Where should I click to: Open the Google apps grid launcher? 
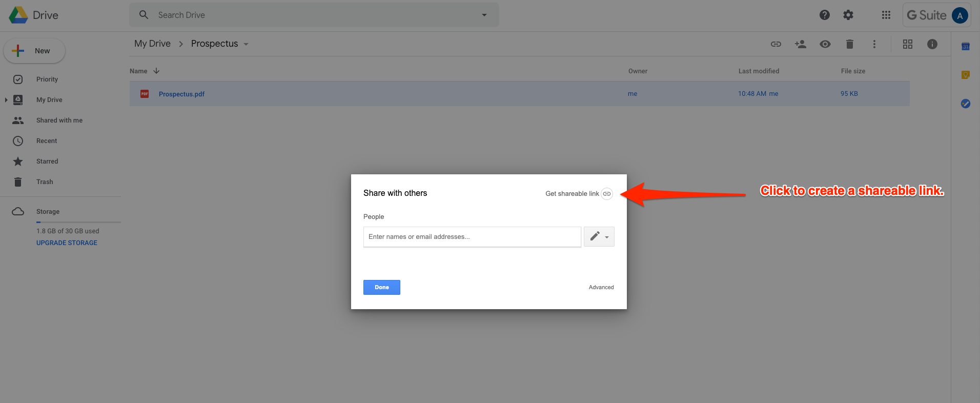pyautogui.click(x=886, y=15)
